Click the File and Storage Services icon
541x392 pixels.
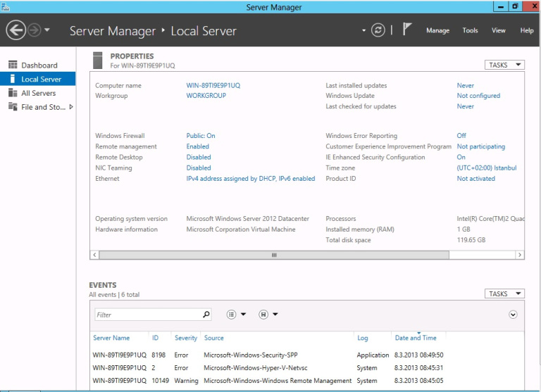pyautogui.click(x=12, y=107)
